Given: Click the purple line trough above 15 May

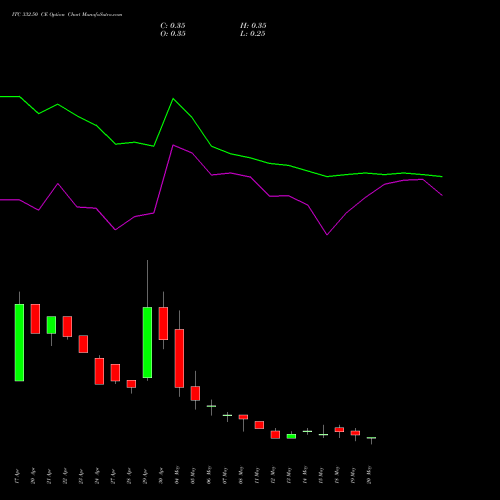Looking at the screenshot, I should (x=327, y=235).
